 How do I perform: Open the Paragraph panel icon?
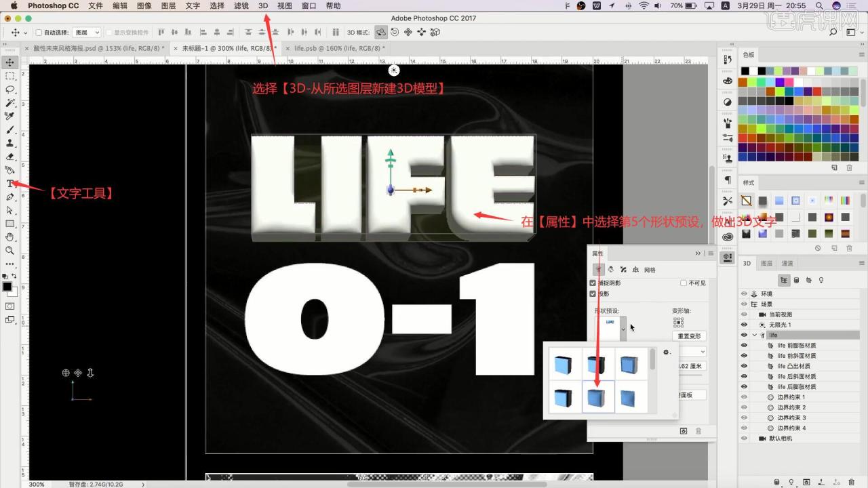(x=728, y=180)
